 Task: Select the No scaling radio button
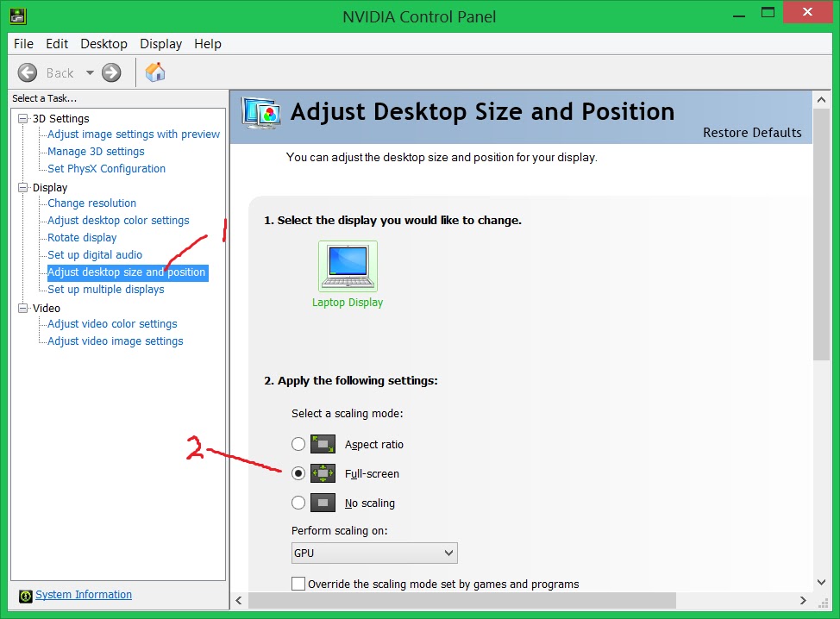298,503
